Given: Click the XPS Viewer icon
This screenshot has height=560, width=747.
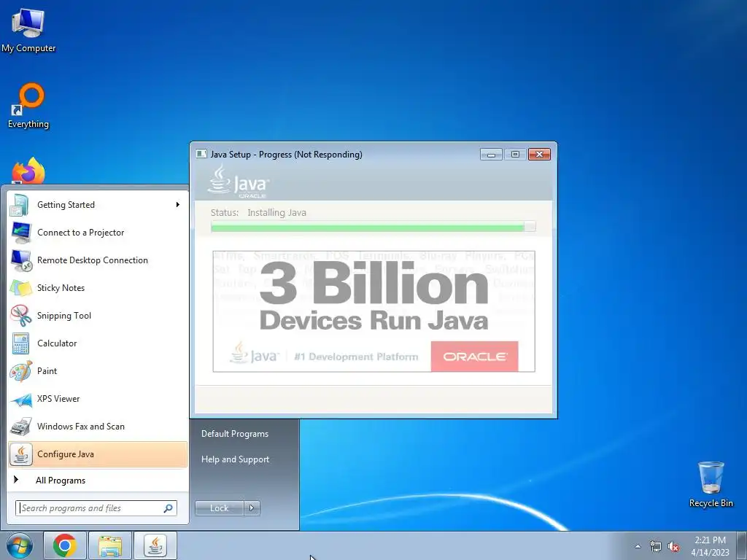Looking at the screenshot, I should pyautogui.click(x=20, y=399).
